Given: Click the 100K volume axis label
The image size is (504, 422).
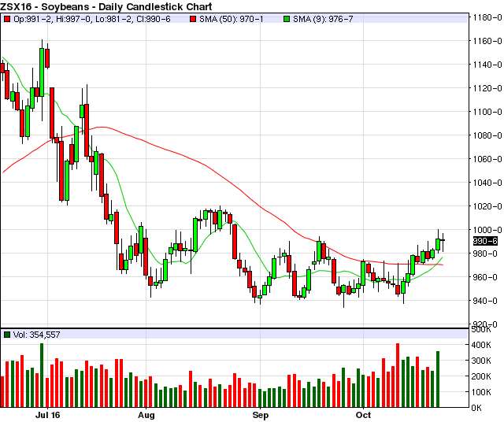Looking at the screenshot, I should click(481, 392).
